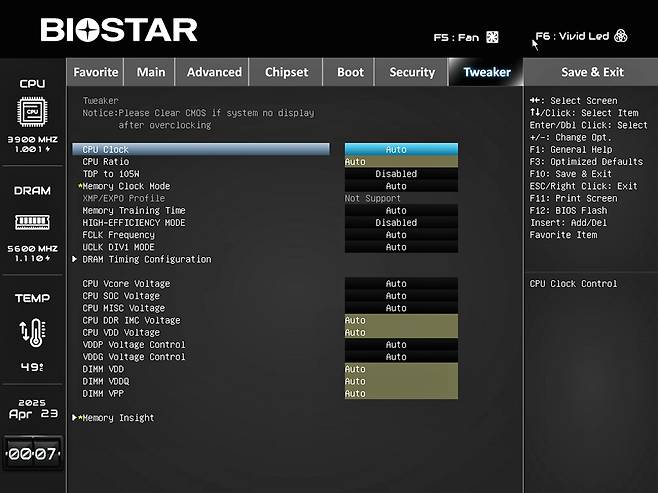This screenshot has width=658, height=493.
Task: Open CPU SOC Voltage dropdown
Action: click(401, 296)
